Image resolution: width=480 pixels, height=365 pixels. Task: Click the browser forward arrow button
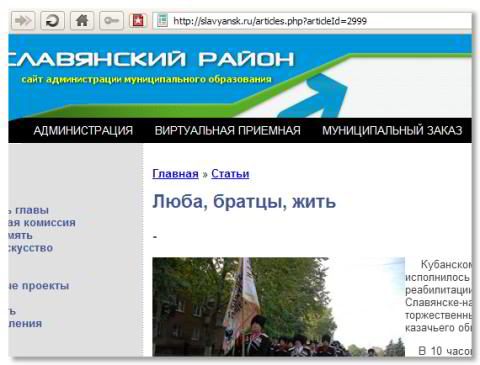[23, 21]
